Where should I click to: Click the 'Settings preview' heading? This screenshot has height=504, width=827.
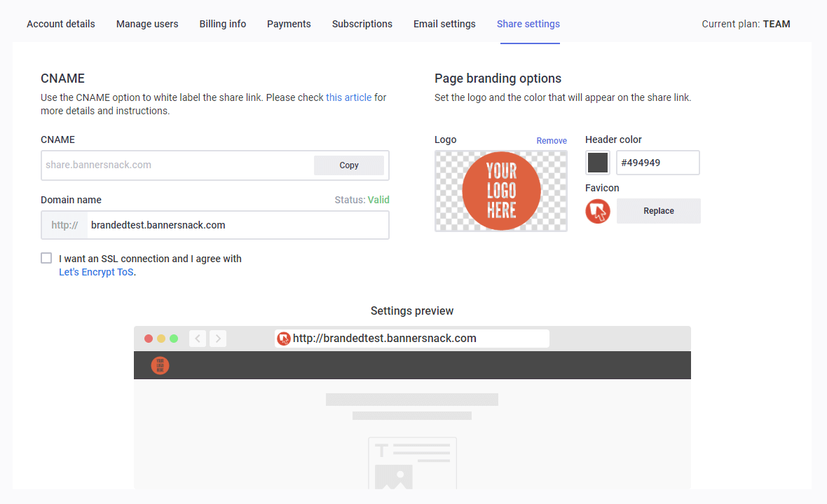[412, 311]
